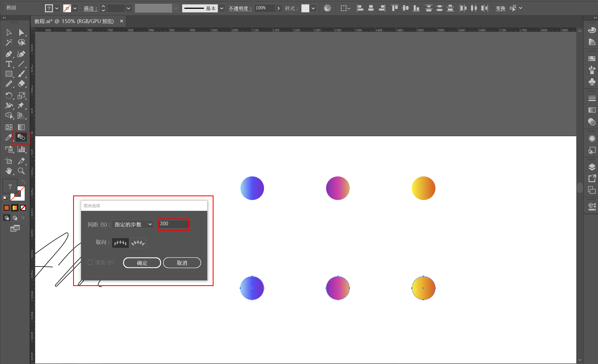Click the 取消 button
The image size is (598, 364).
[182, 263]
